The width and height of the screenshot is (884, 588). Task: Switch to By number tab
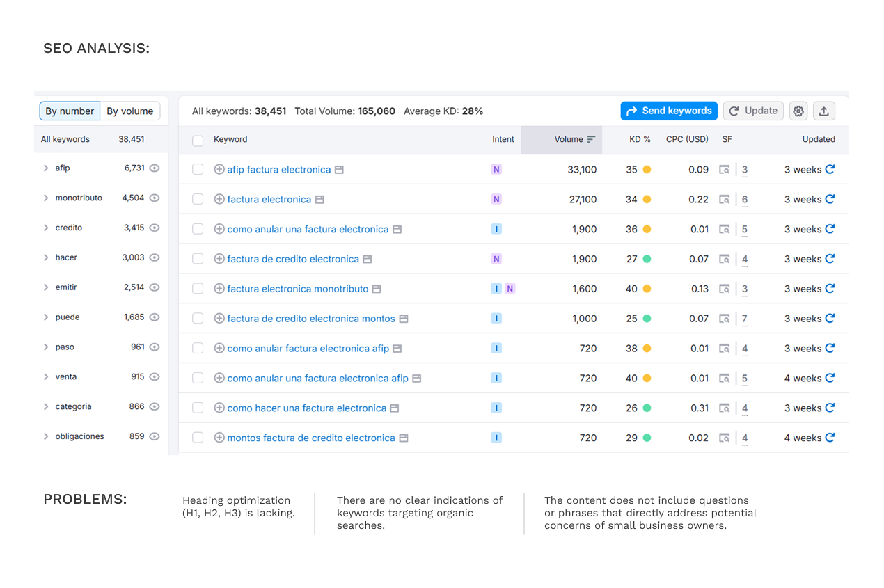tap(70, 111)
